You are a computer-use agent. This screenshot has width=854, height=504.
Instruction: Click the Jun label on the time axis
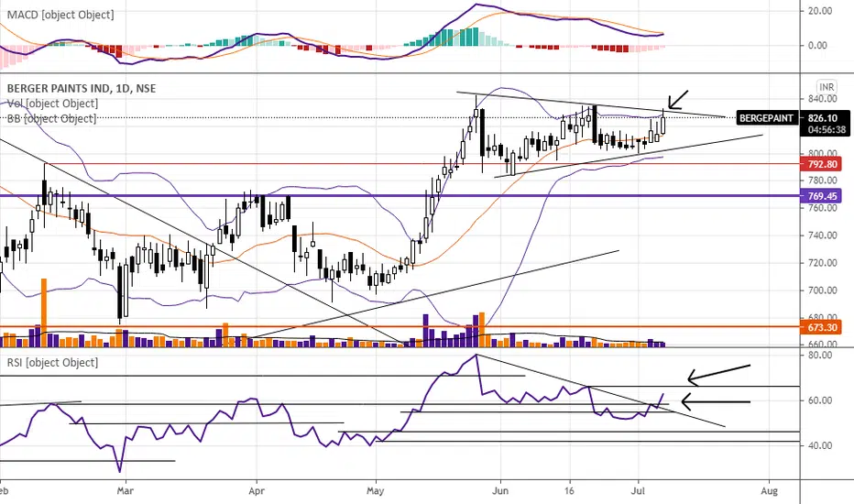point(500,490)
